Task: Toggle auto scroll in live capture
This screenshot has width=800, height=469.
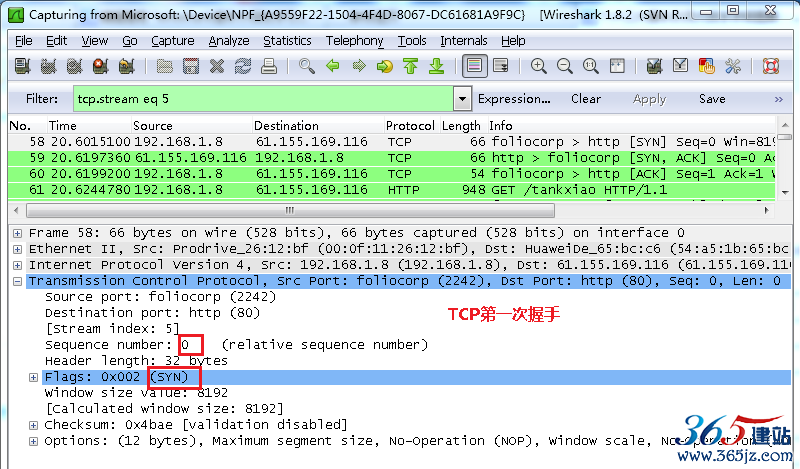Action: [501, 66]
